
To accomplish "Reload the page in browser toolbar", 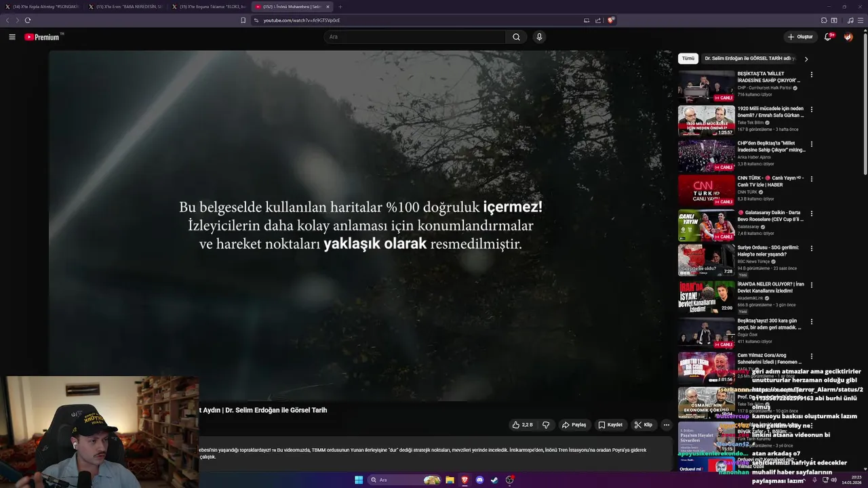I will (28, 20).
